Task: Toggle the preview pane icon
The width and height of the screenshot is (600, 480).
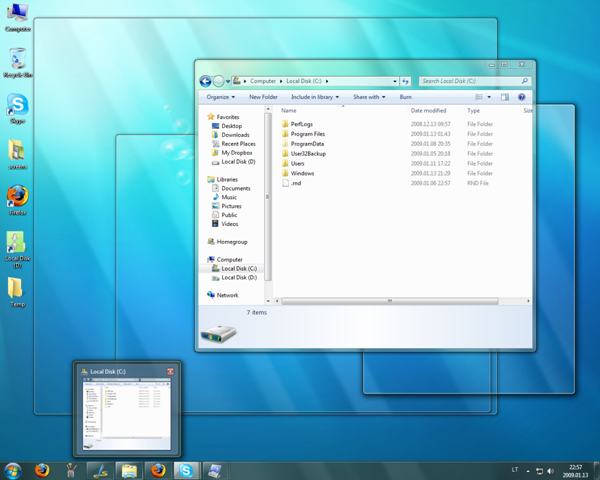Action: (505, 97)
